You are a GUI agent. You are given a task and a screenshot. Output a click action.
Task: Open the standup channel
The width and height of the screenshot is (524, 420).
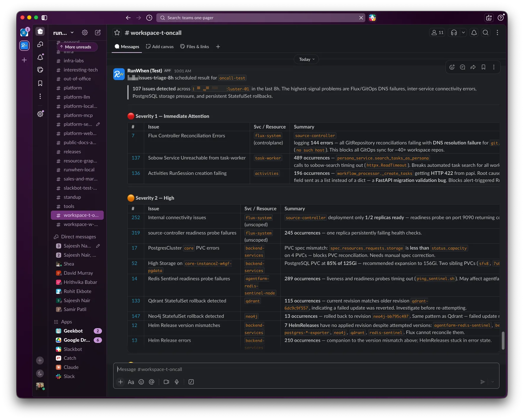pos(77,197)
